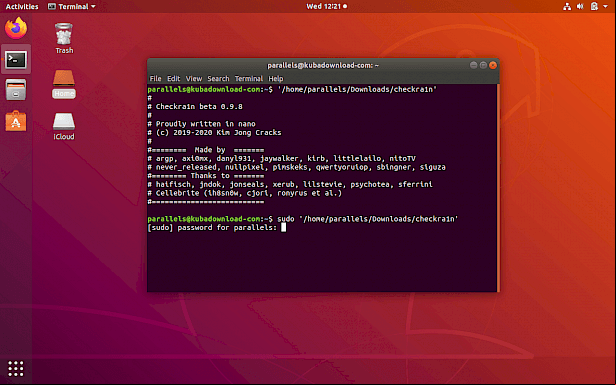Minimize the terminal window
The image size is (616, 385).
pyautogui.click(x=473, y=65)
